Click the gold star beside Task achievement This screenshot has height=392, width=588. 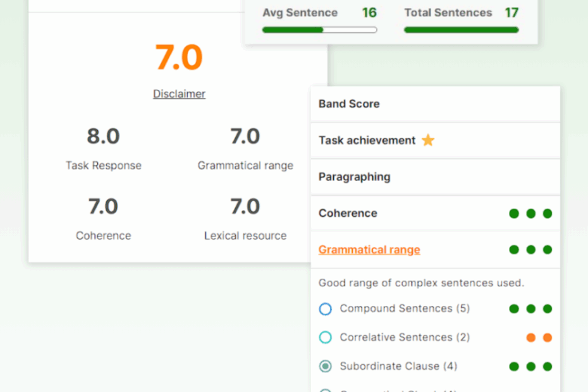tap(428, 140)
